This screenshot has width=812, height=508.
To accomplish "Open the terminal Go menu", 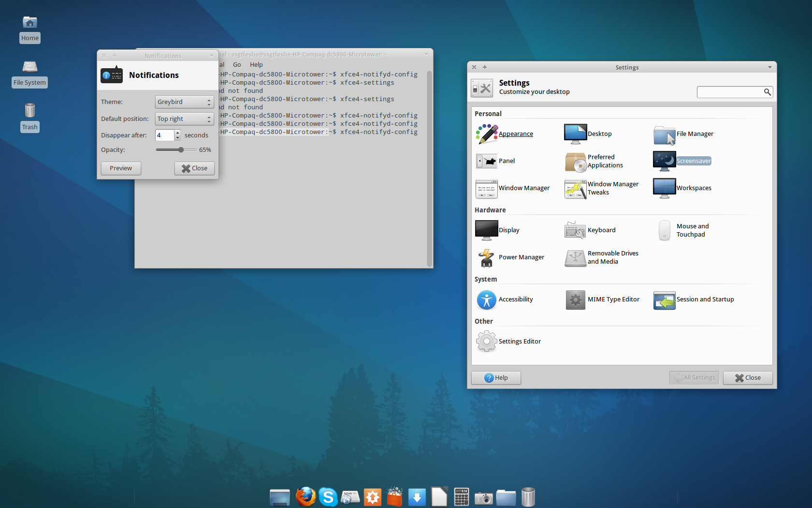I will click(x=237, y=65).
